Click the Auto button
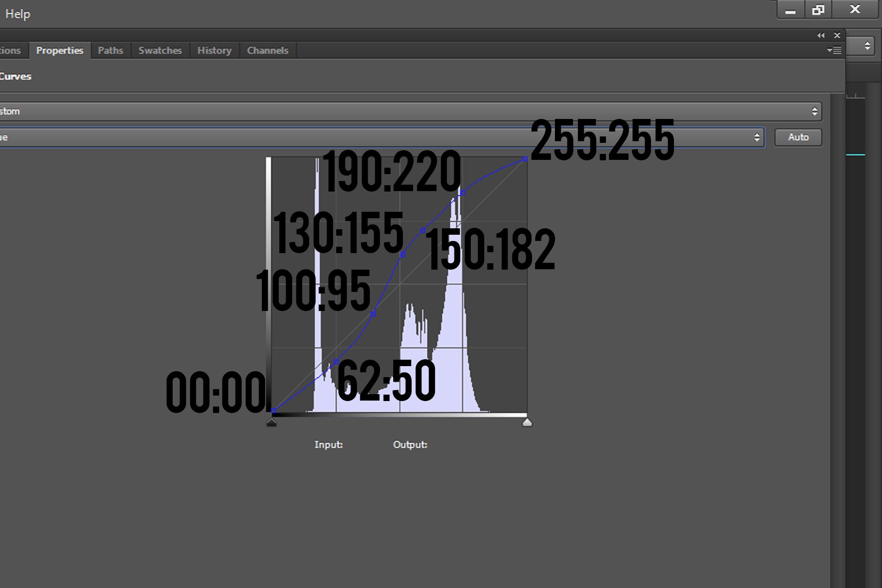The width and height of the screenshot is (882, 588). 798,137
